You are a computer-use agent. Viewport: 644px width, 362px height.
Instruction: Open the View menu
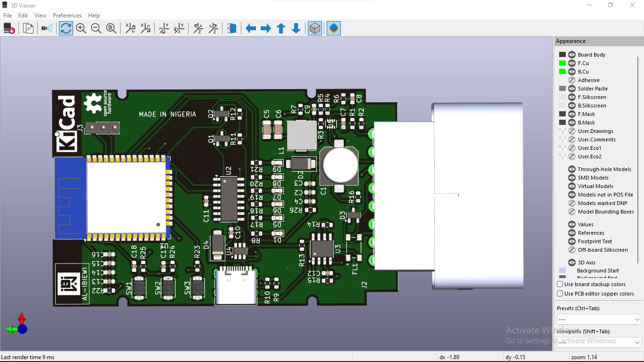click(x=40, y=15)
